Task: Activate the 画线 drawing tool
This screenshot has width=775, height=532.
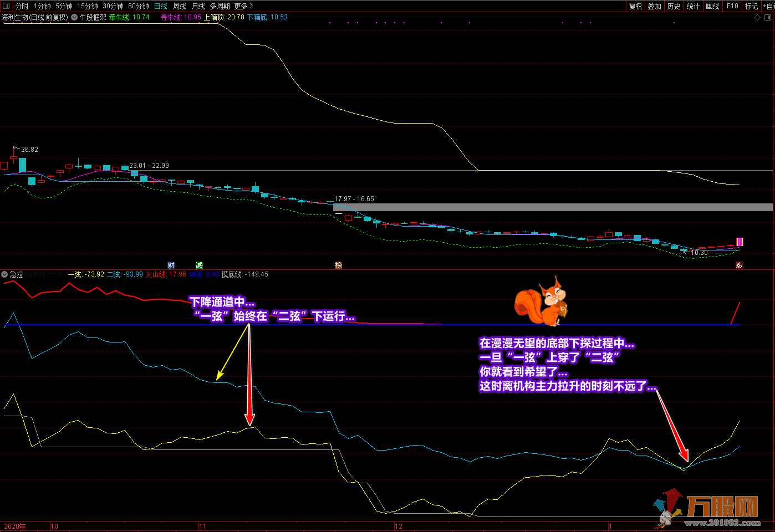Action: [x=713, y=6]
